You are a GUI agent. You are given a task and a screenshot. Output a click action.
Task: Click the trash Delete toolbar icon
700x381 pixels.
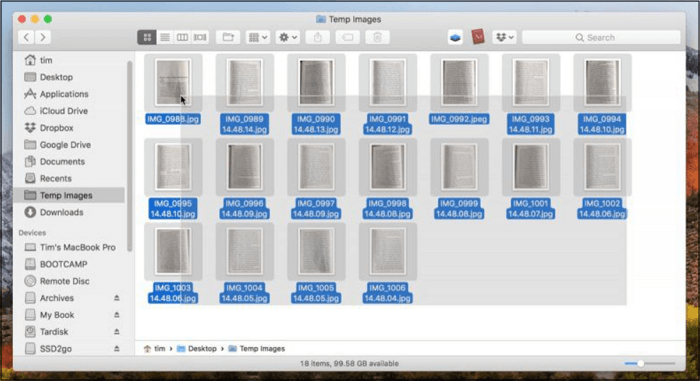[x=377, y=38]
